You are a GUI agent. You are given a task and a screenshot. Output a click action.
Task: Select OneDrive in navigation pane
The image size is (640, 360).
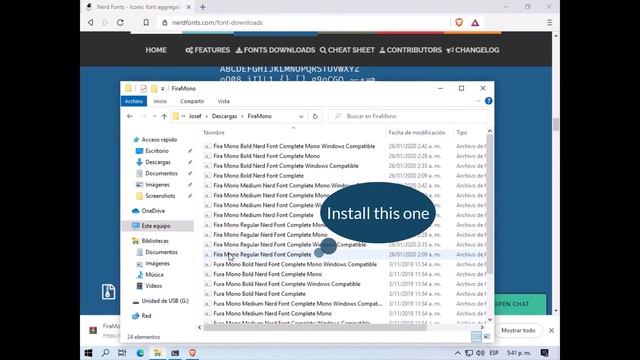pos(153,211)
